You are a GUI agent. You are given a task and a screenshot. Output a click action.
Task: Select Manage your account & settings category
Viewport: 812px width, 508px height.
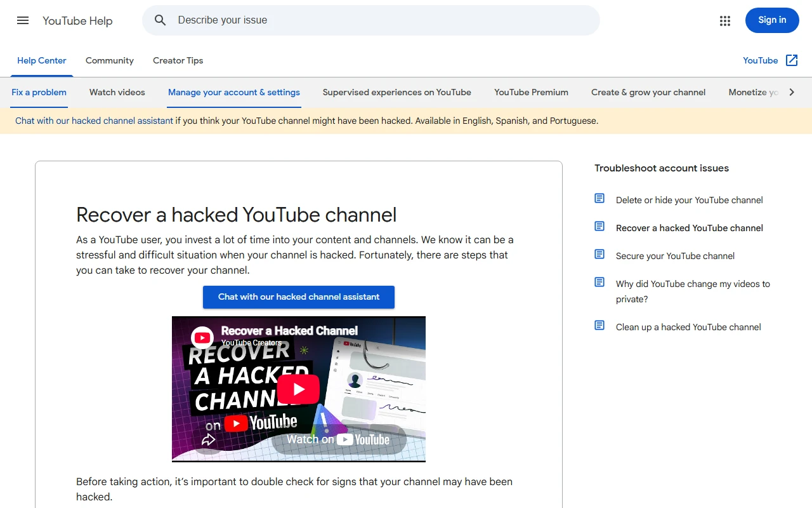click(234, 93)
